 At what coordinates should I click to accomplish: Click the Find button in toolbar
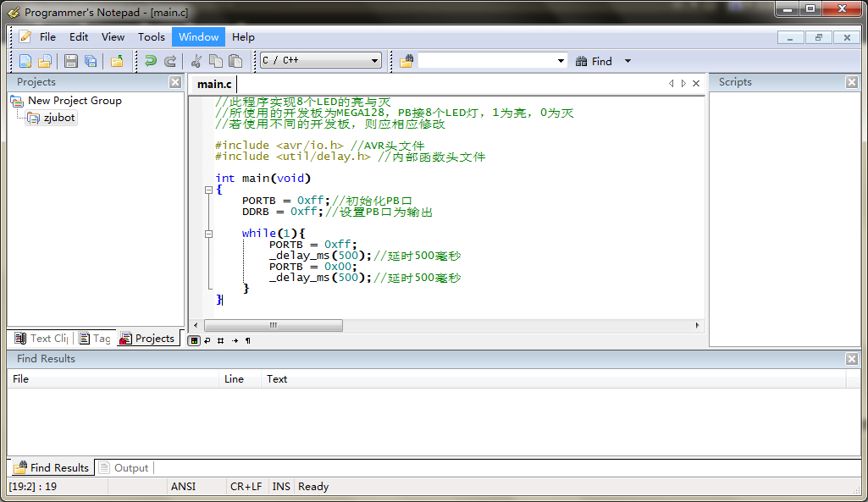point(594,61)
